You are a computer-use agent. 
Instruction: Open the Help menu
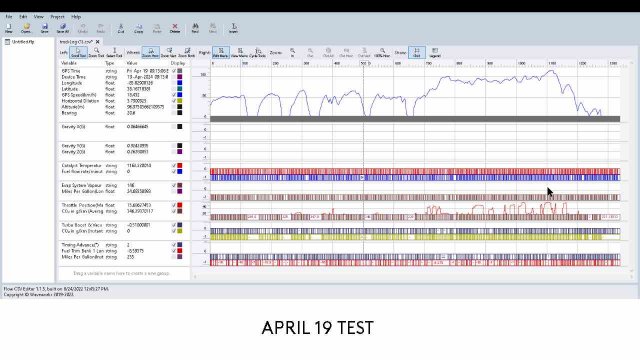click(76, 17)
